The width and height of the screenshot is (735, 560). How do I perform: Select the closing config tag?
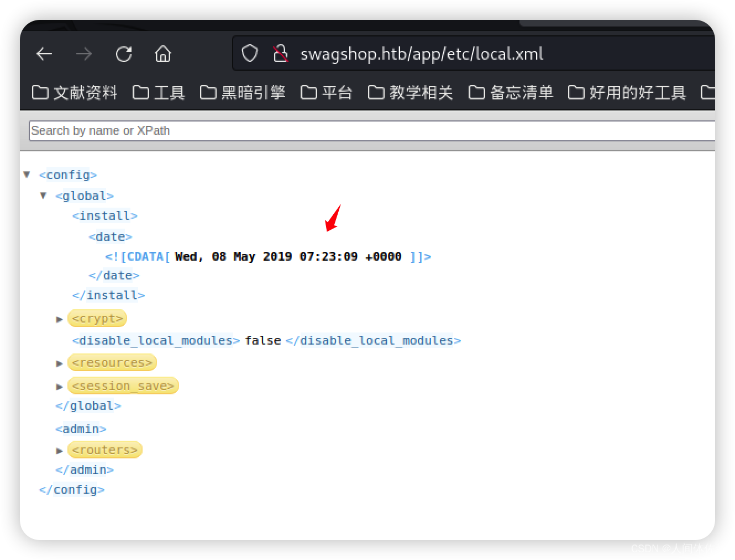point(72,489)
